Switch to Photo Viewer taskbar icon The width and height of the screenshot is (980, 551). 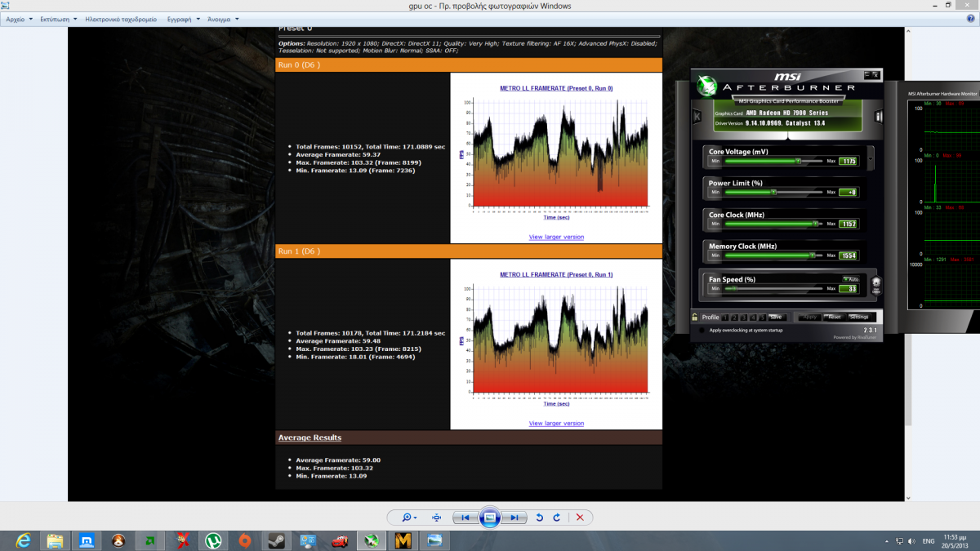point(434,540)
